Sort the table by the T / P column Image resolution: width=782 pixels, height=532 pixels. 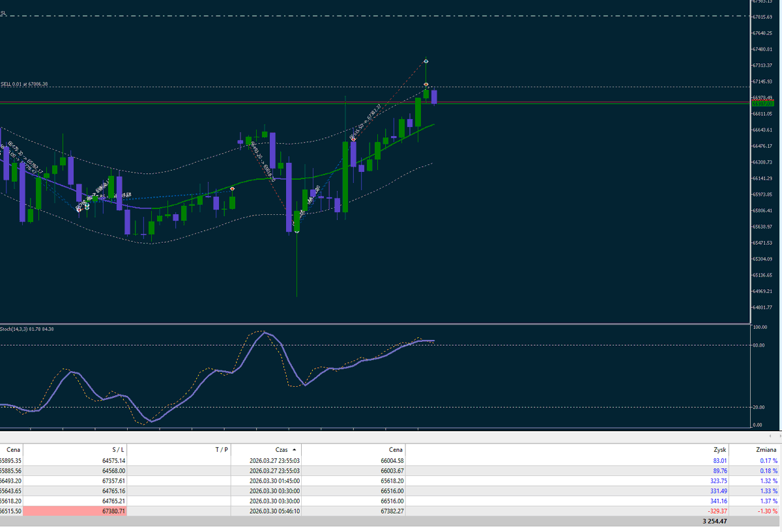click(222, 449)
